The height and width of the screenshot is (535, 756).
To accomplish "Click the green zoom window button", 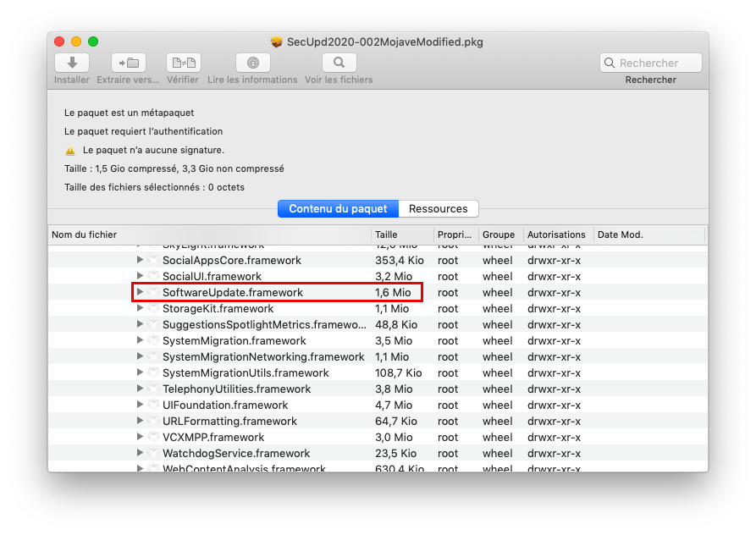I will (x=93, y=42).
